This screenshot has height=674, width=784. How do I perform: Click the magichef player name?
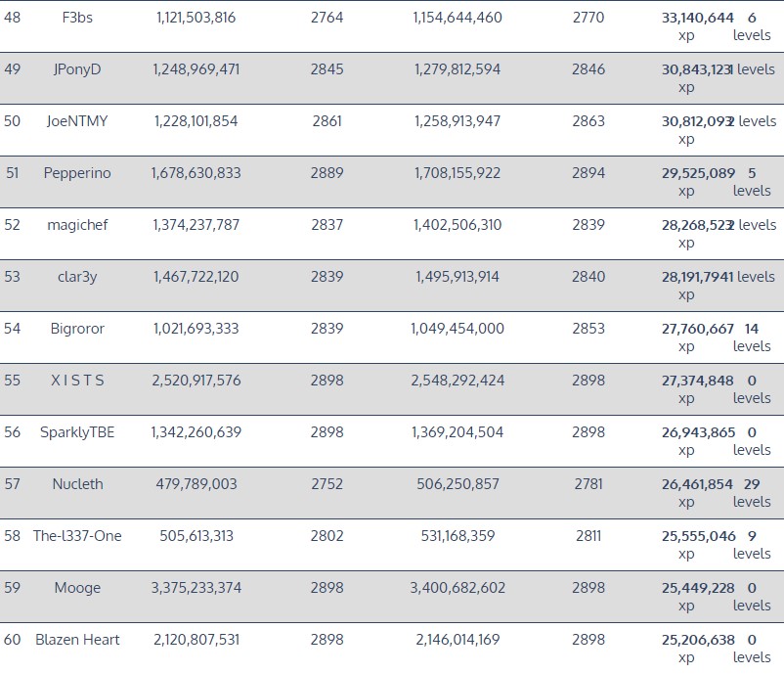click(x=77, y=225)
